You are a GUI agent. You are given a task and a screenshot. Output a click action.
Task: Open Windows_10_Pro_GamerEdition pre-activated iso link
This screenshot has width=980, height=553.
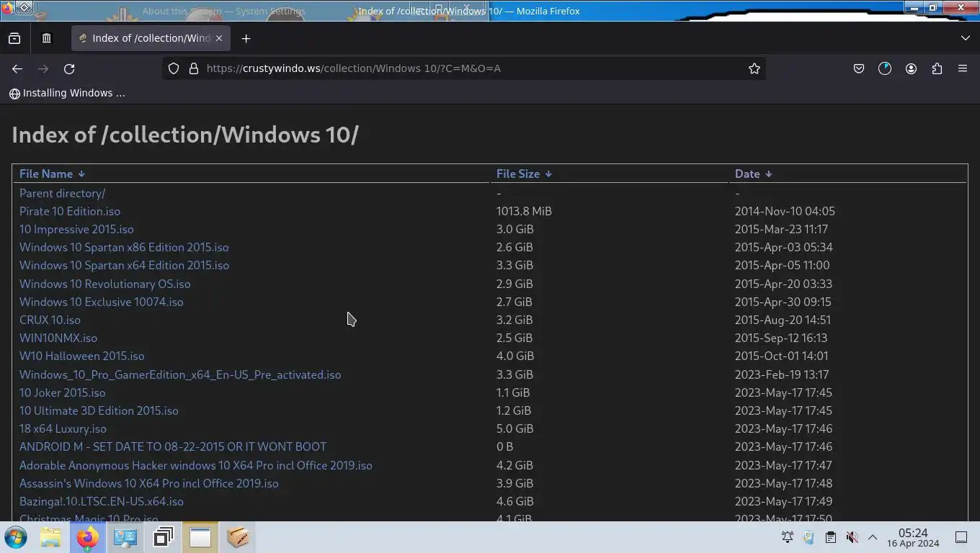point(180,374)
